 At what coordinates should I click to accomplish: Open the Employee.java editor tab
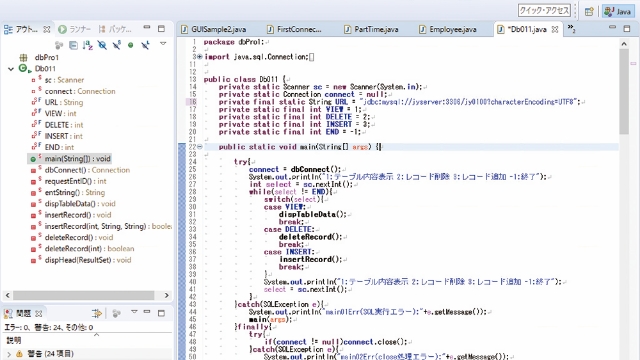pyautogui.click(x=448, y=29)
